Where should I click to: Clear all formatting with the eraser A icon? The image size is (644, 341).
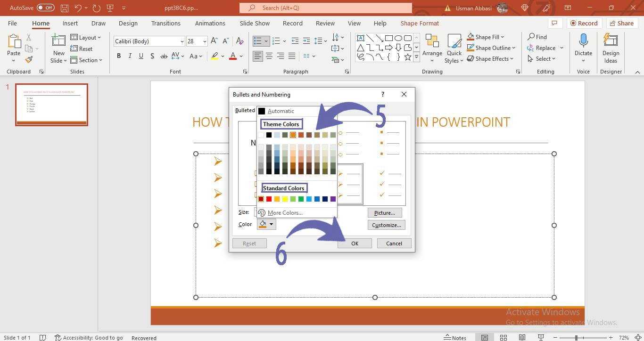point(239,41)
